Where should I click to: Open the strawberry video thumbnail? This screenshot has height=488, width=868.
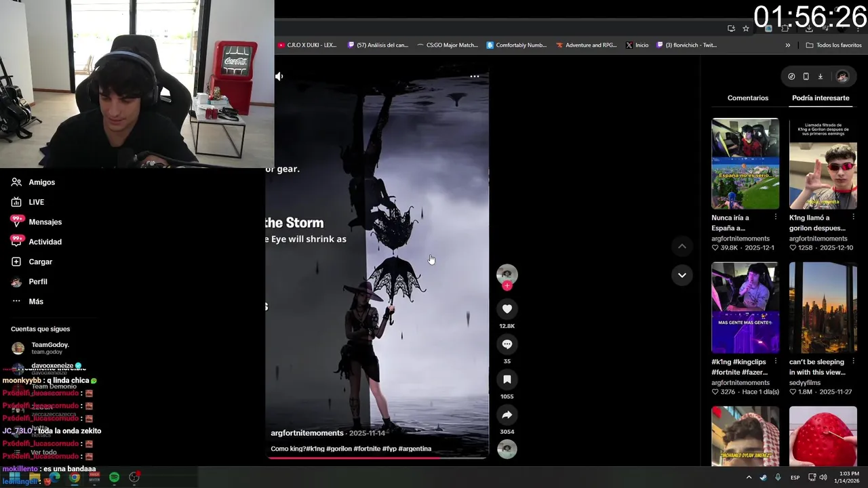[823, 436]
